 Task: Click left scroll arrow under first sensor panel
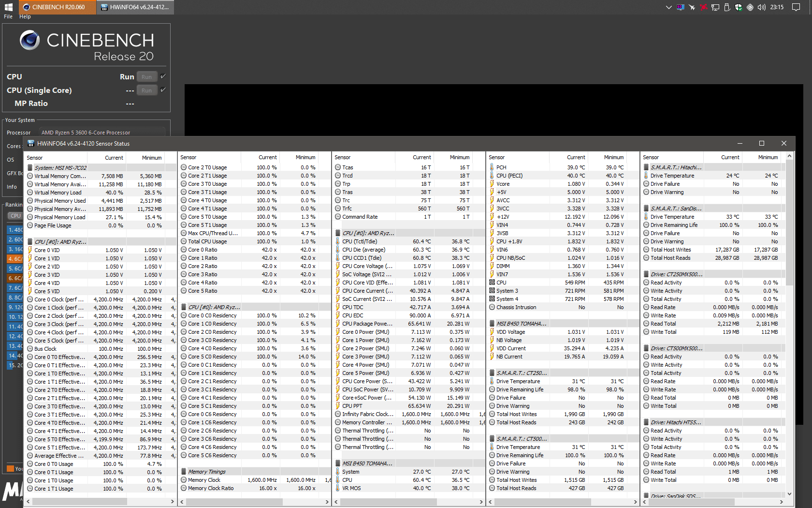coord(28,502)
